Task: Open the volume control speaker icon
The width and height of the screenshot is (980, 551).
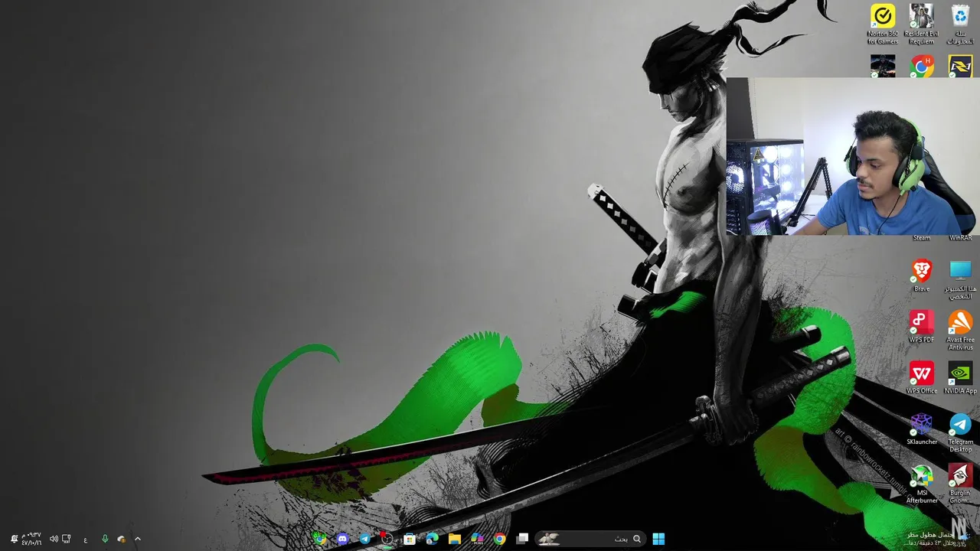Action: pos(54,539)
